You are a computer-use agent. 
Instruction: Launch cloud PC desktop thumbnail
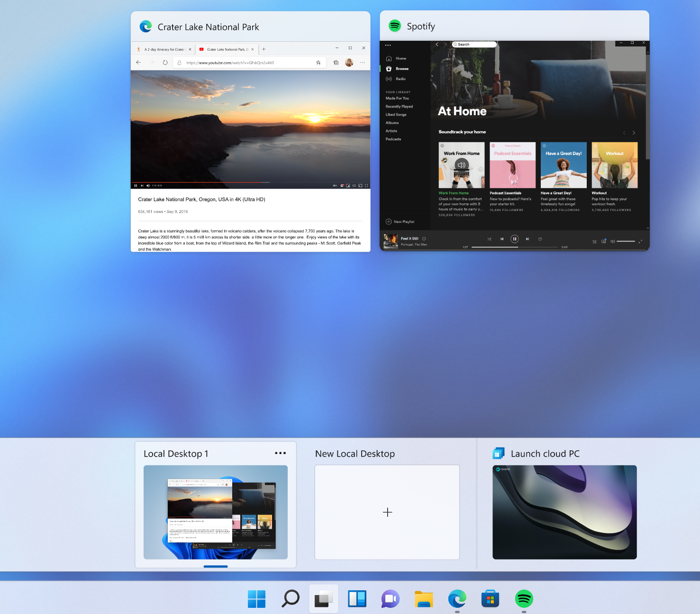pyautogui.click(x=564, y=512)
